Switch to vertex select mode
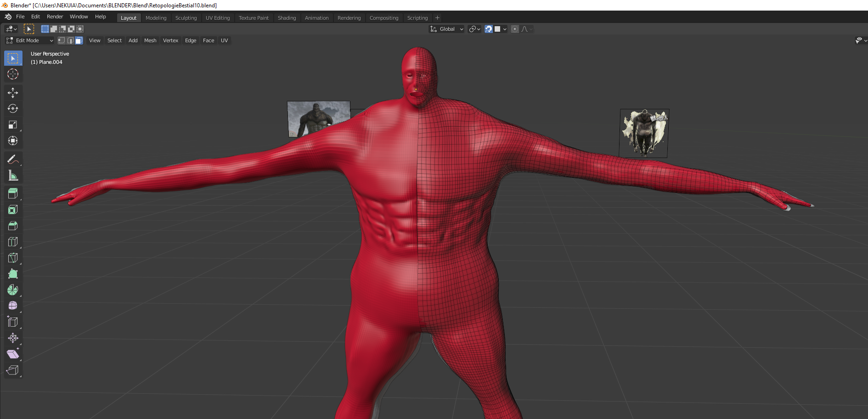 click(x=62, y=40)
